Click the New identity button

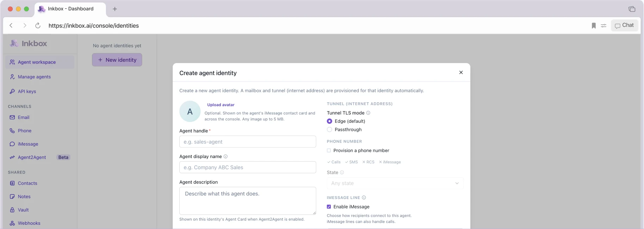(117, 60)
